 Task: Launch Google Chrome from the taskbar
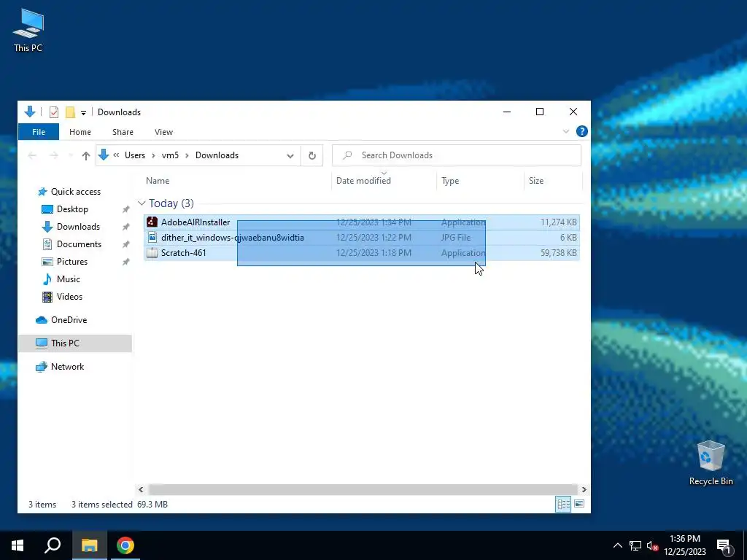[x=125, y=545]
